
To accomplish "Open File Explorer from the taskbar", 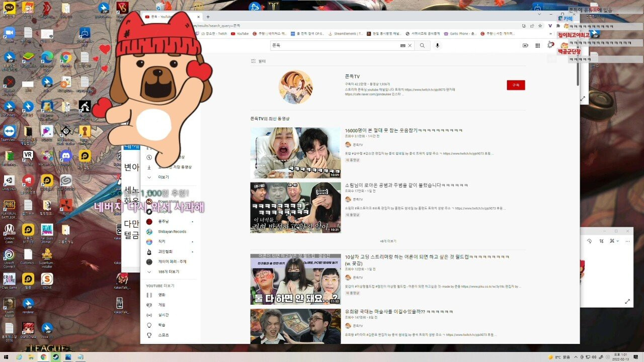I will click(x=31, y=357).
